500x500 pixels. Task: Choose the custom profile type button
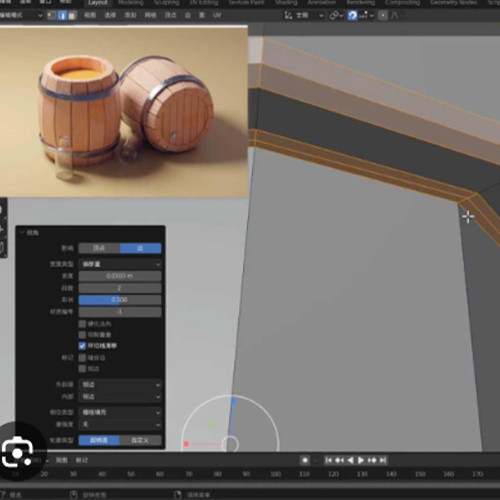pyautogui.click(x=140, y=440)
